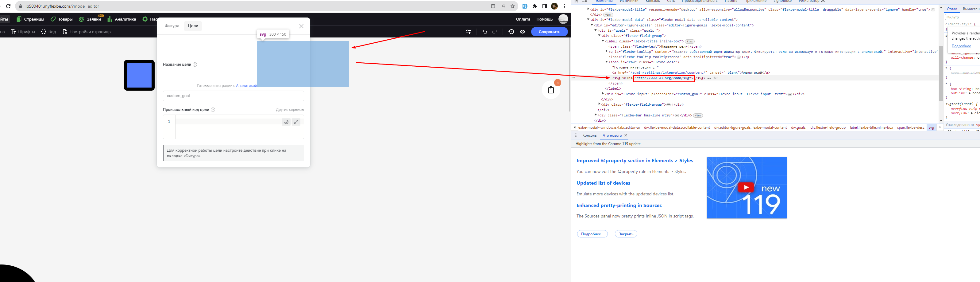Open version history clock icon
Screen dimensions: 980x282
point(511,32)
